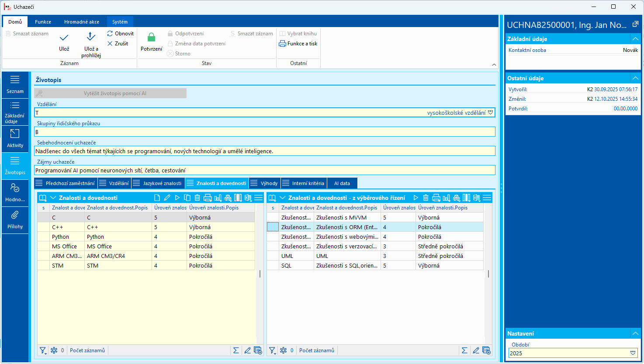Delete record with trash icon in left Znalosti a dovednosti table

coord(197,198)
